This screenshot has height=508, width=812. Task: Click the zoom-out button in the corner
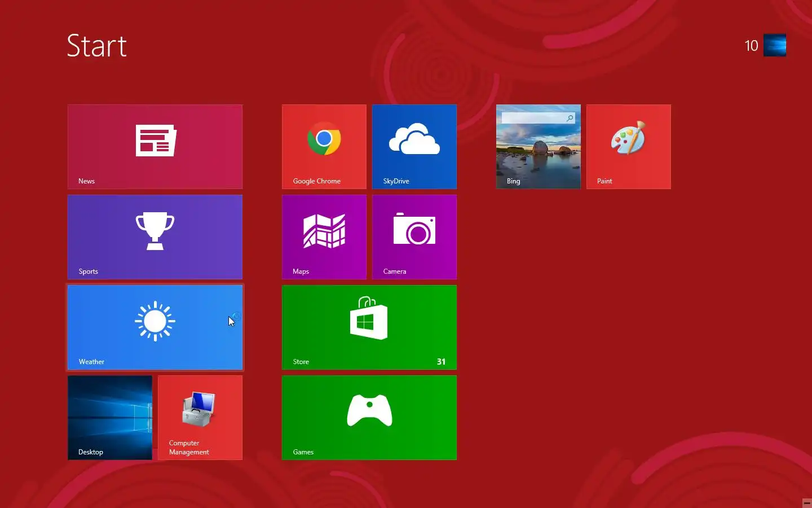tap(807, 503)
